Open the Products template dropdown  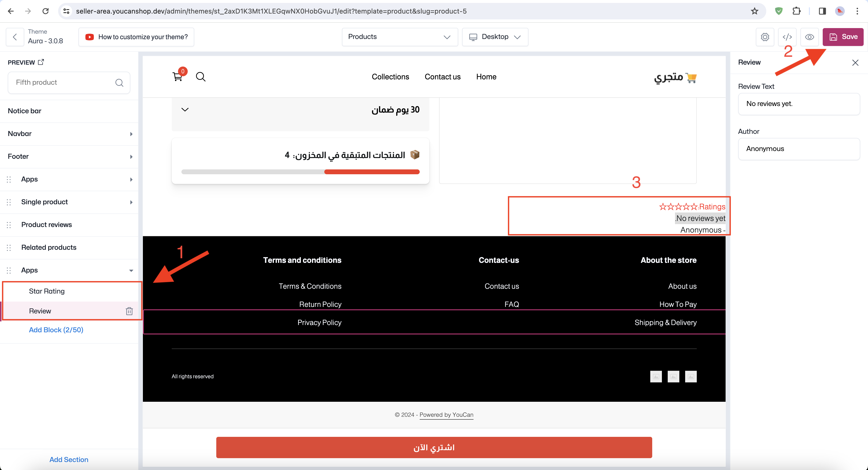pyautogui.click(x=400, y=37)
